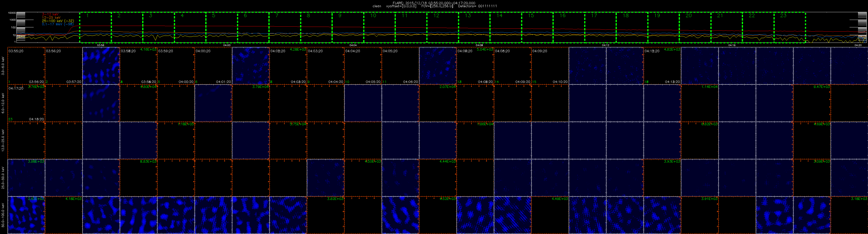Click the 03:59:20 panel start time

(165, 51)
